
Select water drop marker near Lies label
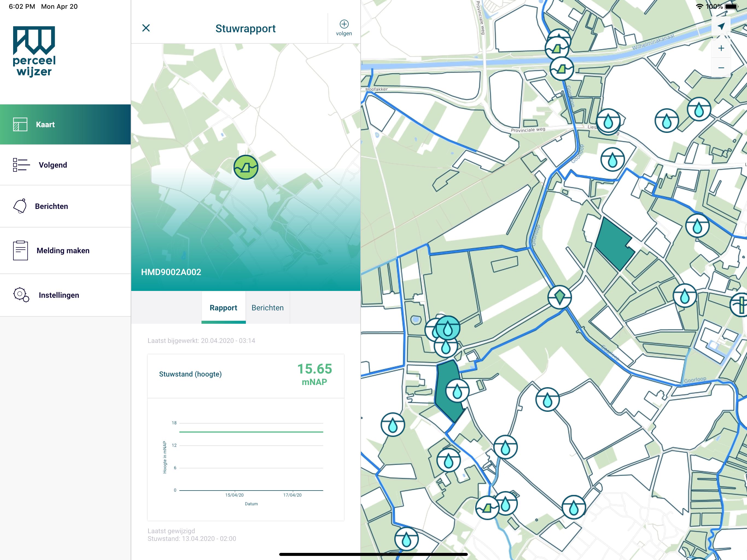(x=608, y=121)
